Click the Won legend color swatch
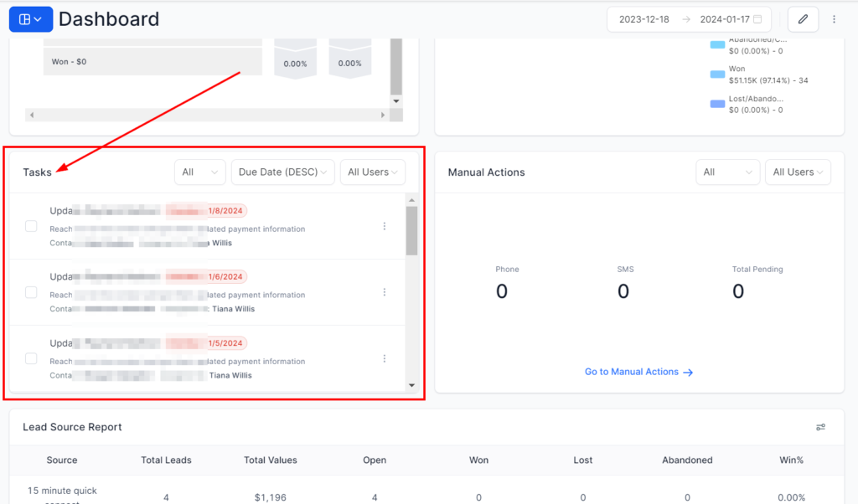Image resolution: width=858 pixels, height=504 pixels. point(717,75)
